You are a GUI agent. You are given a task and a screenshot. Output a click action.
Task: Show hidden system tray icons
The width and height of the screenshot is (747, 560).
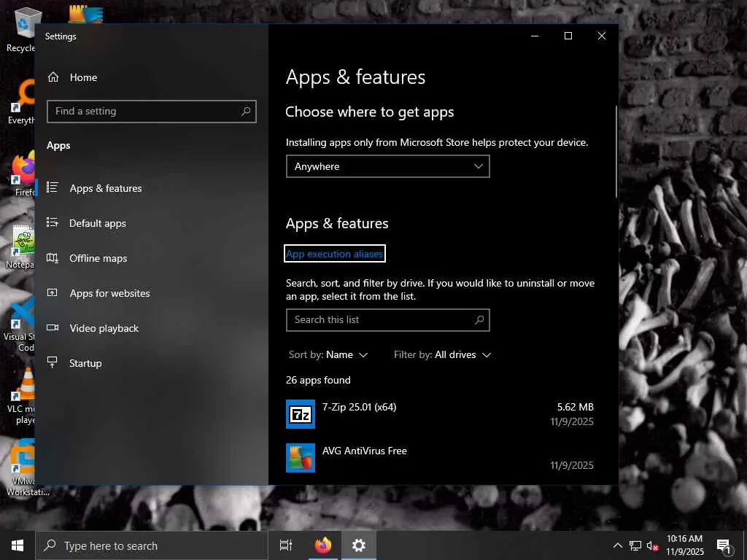click(x=617, y=545)
